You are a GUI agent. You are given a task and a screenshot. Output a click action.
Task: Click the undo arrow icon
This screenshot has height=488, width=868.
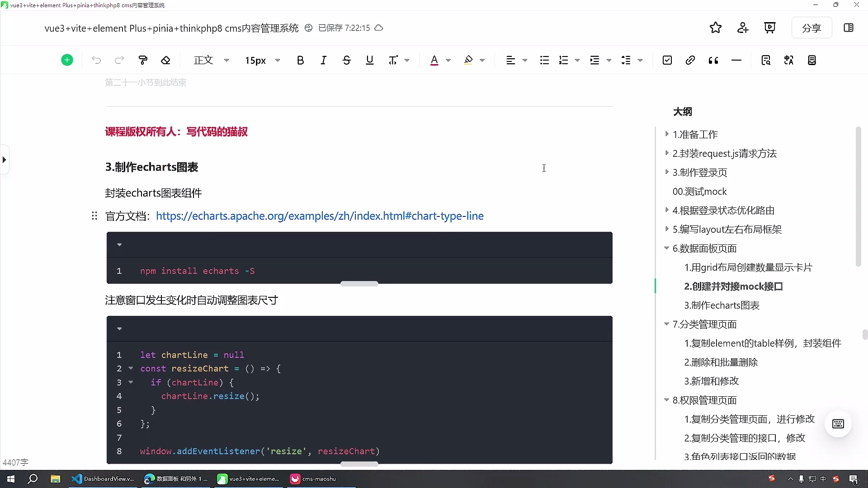[x=96, y=60]
